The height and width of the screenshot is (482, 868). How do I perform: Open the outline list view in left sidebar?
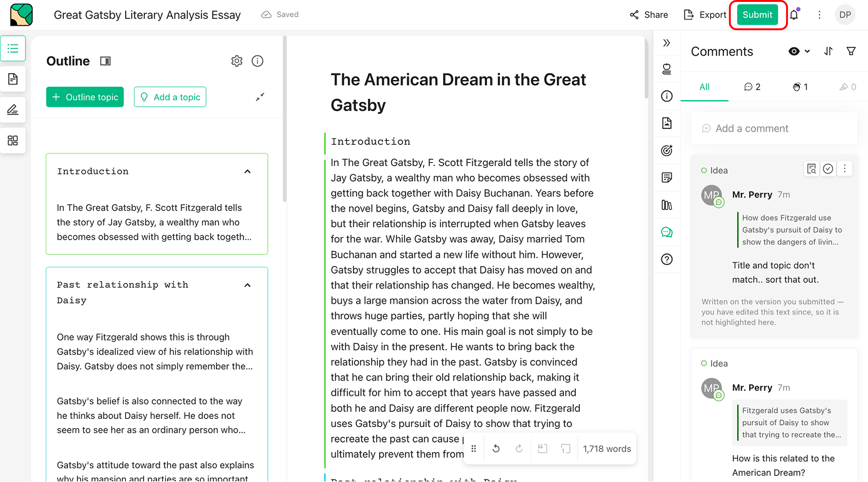click(x=13, y=48)
